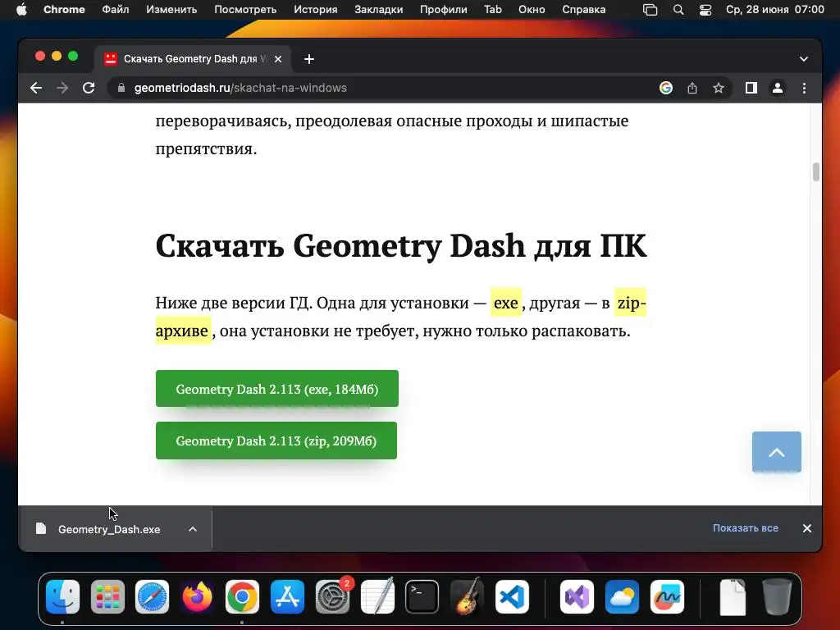Open System Settings from the dock

coord(332,596)
